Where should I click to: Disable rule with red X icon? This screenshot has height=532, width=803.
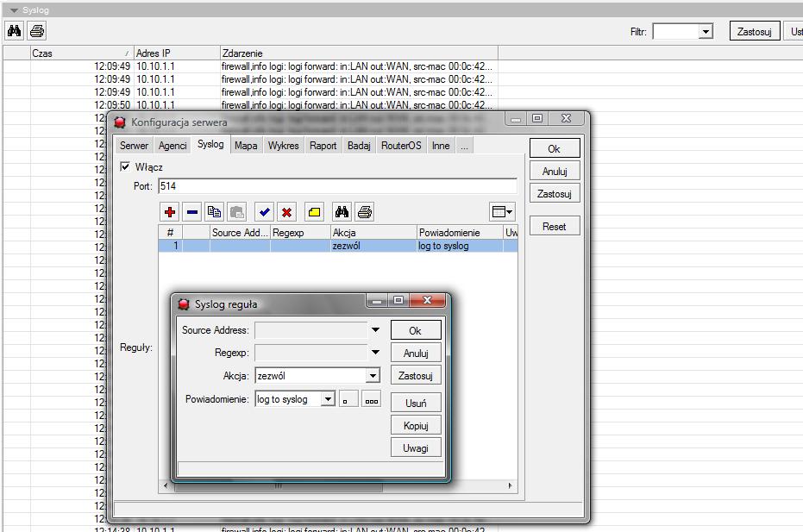point(286,211)
